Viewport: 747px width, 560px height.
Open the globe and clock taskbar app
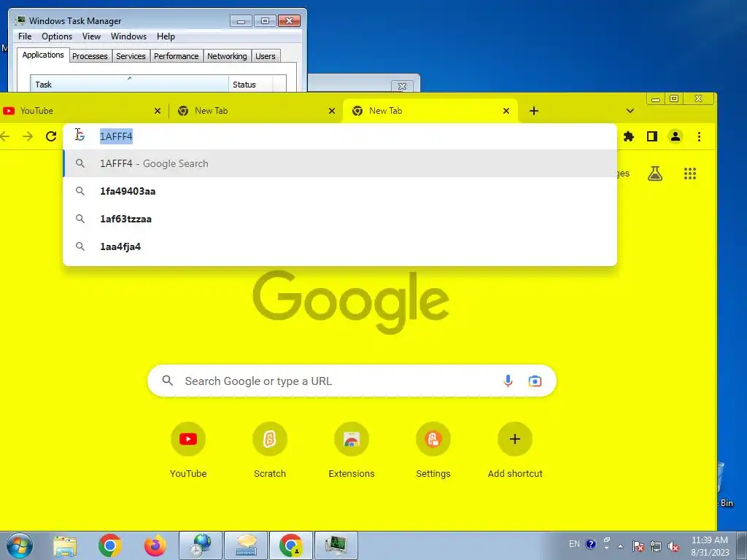(x=201, y=545)
